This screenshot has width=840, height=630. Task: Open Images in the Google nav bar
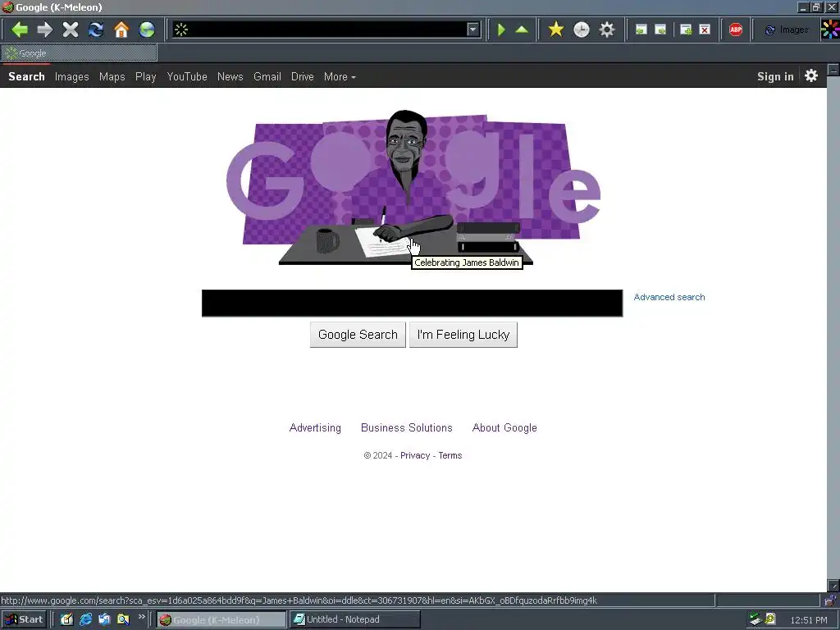point(72,76)
